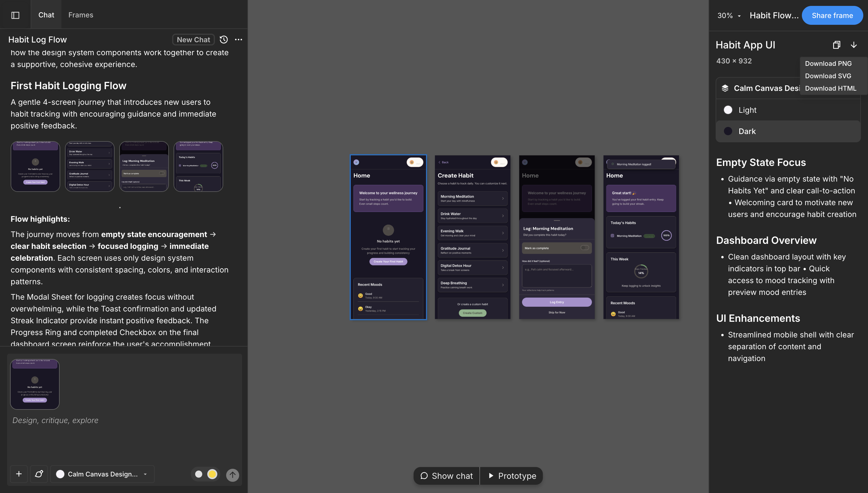
Task: Select the brush styling icon in chat input
Action: coord(39,474)
